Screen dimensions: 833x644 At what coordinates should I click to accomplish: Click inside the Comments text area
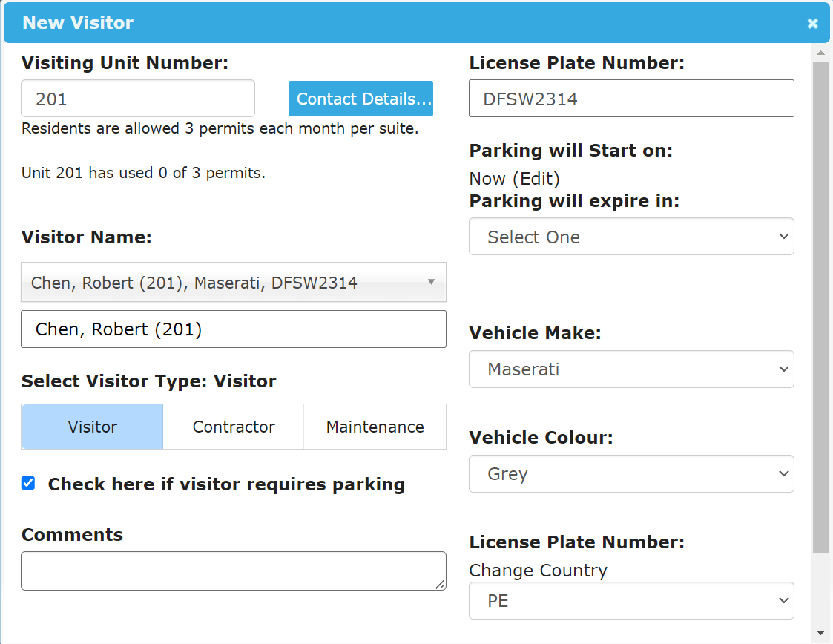pyautogui.click(x=233, y=571)
